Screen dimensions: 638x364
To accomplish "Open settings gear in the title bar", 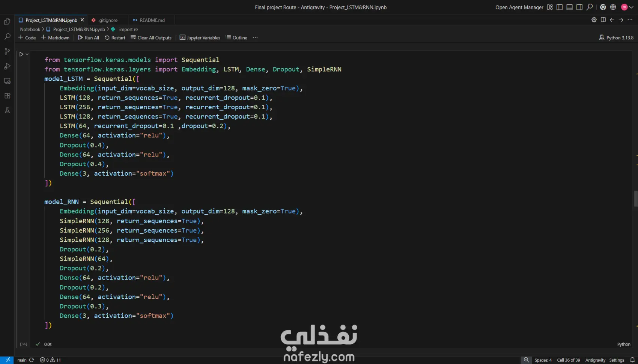I will tap(613, 7).
